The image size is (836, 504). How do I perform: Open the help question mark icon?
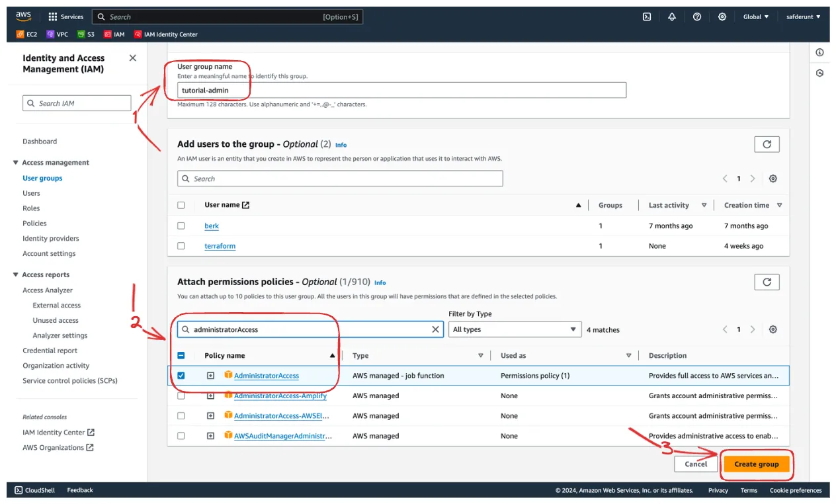697,17
